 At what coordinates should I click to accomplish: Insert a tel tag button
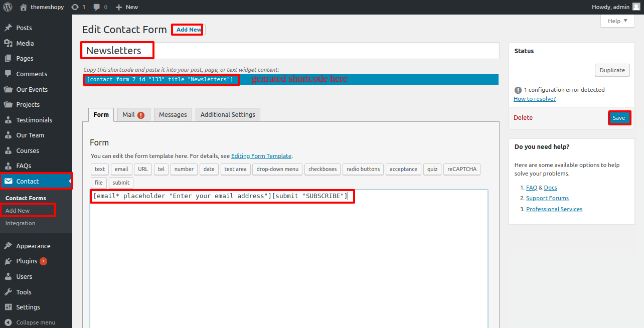(x=161, y=169)
